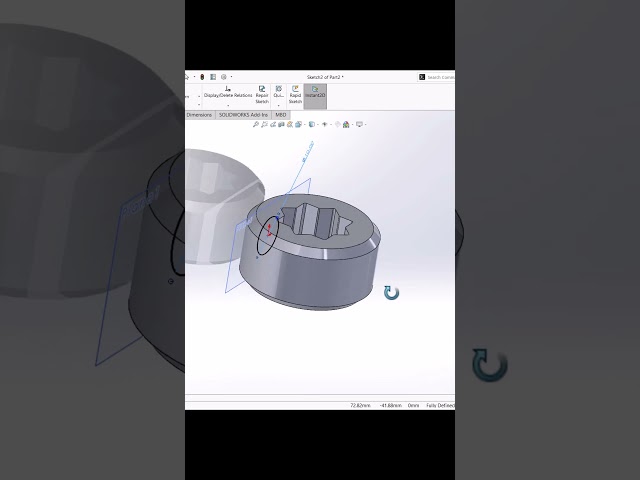The image size is (640, 480).
Task: Expand the Hide/Show Items dropdown arrow
Action: [331, 124]
